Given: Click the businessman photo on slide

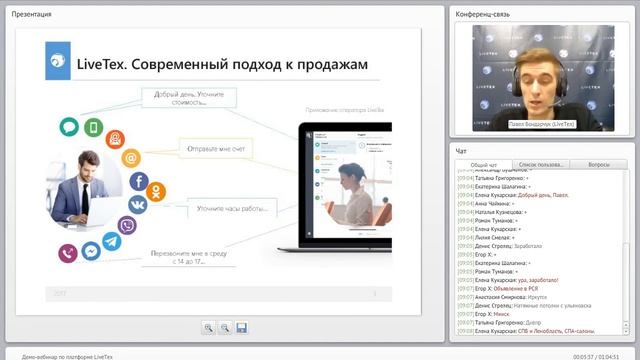Looking at the screenshot, I should [85, 188].
